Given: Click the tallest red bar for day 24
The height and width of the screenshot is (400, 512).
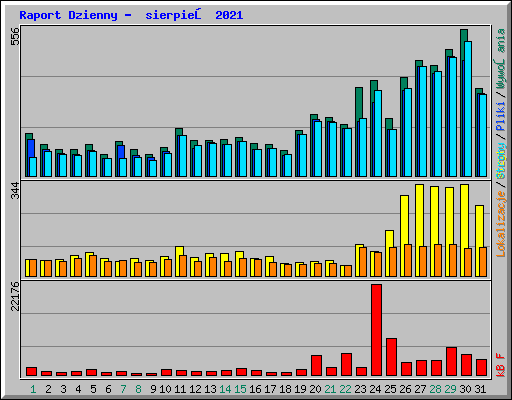Looking at the screenshot, I should coord(377,330).
